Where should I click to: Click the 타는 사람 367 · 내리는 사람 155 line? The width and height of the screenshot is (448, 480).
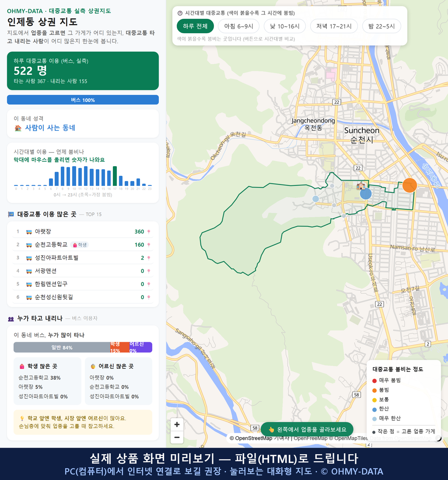pos(50,81)
